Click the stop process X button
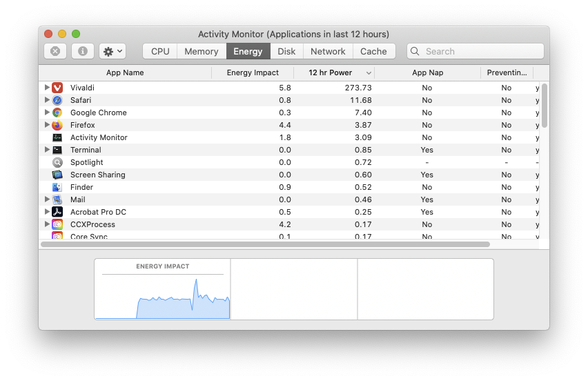This screenshot has width=588, height=381. 55,51
